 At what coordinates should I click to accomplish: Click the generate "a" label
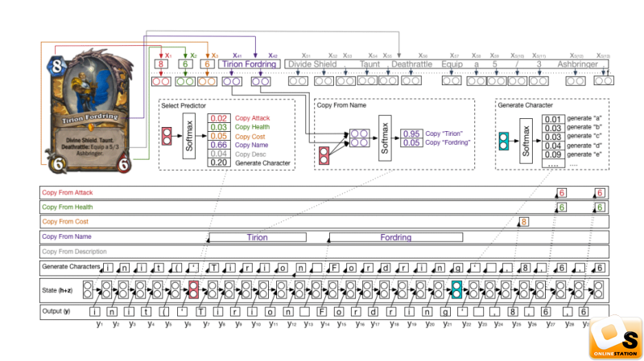[x=584, y=118]
